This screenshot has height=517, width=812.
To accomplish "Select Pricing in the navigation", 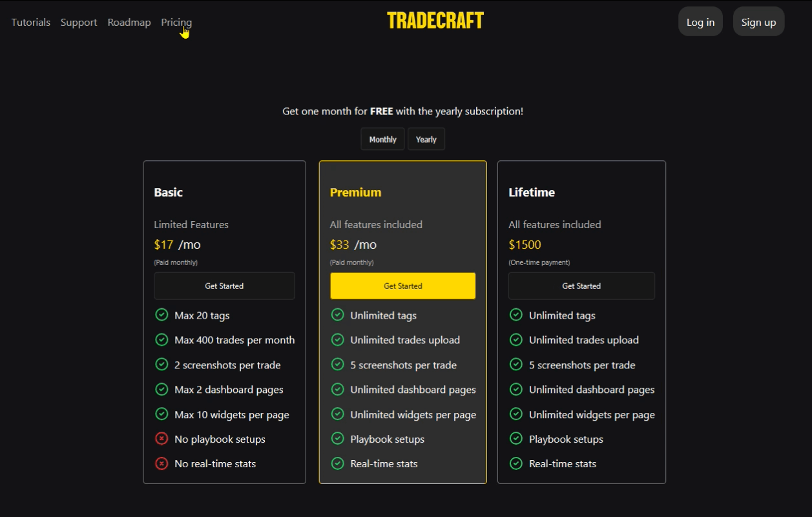I will pos(176,22).
